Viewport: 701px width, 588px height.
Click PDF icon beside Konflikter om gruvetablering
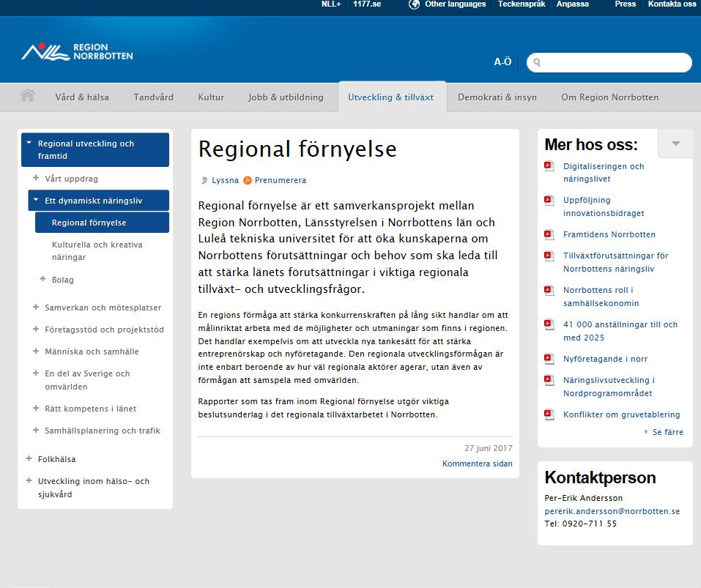click(x=549, y=415)
